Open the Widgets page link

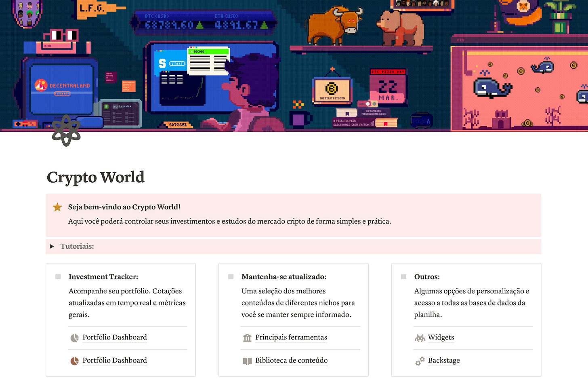441,338
